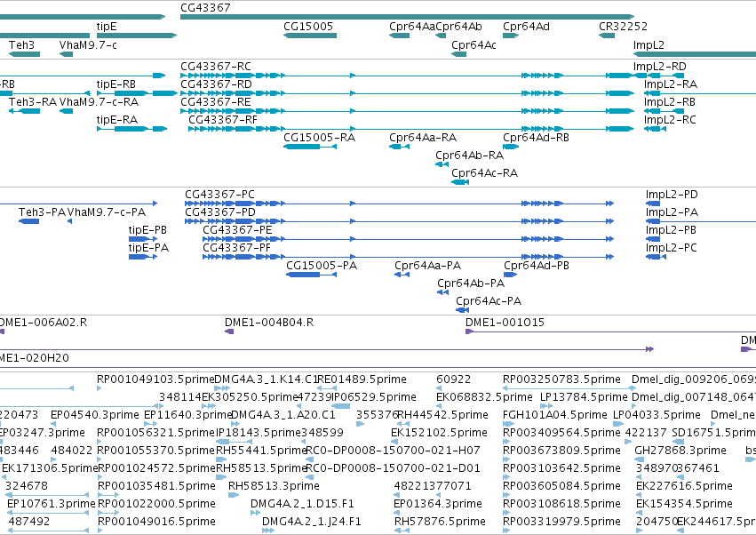Click EST RP003250783.5prime label
Viewport: 756px width, 535px height.
click(x=561, y=379)
